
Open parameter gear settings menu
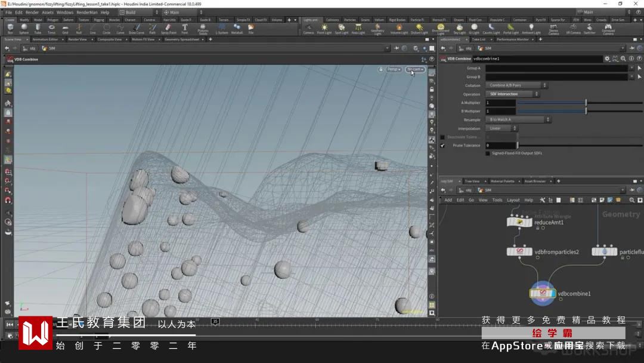[x=607, y=59]
